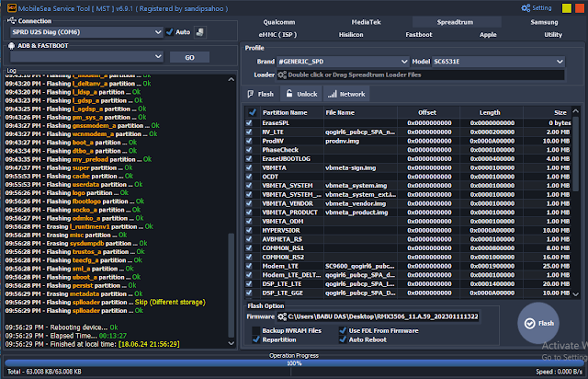Click the Offset column header
Viewport: 588px width, 379px height.
[428, 112]
